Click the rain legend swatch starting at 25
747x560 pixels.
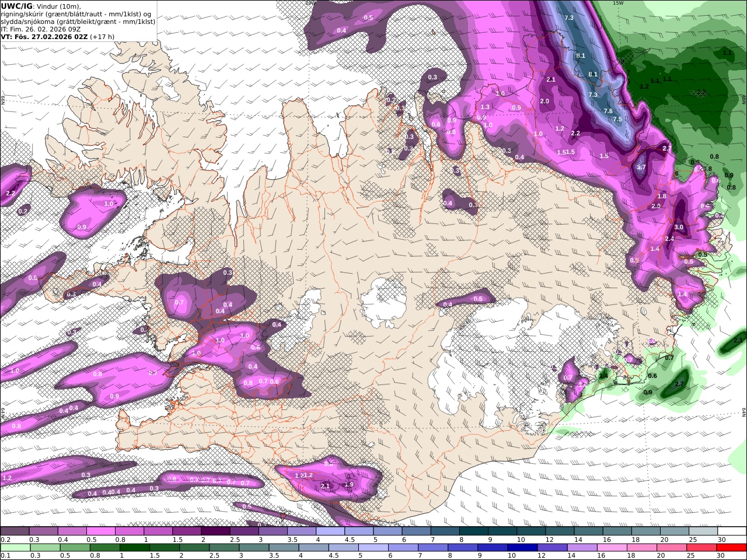click(701, 547)
